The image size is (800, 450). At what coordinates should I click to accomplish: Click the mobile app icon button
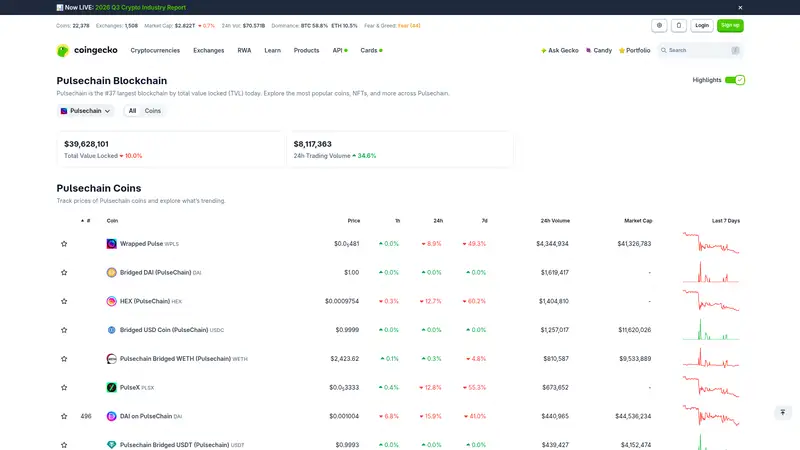(x=679, y=26)
